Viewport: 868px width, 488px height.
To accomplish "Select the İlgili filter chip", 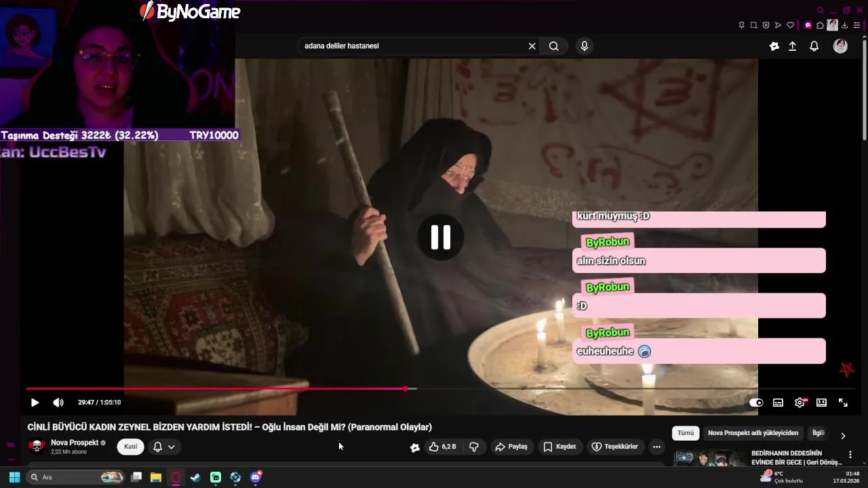I will coord(818,433).
